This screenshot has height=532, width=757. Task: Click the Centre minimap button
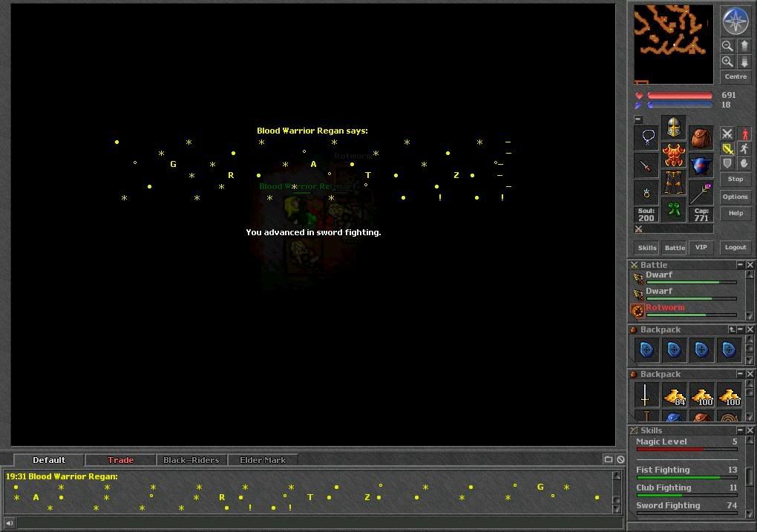pyautogui.click(x=735, y=76)
